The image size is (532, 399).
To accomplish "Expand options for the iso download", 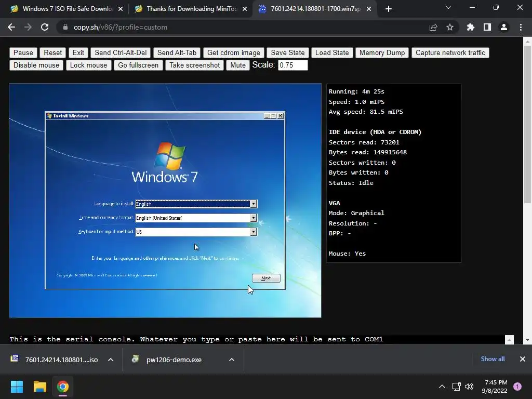I will [111, 360].
